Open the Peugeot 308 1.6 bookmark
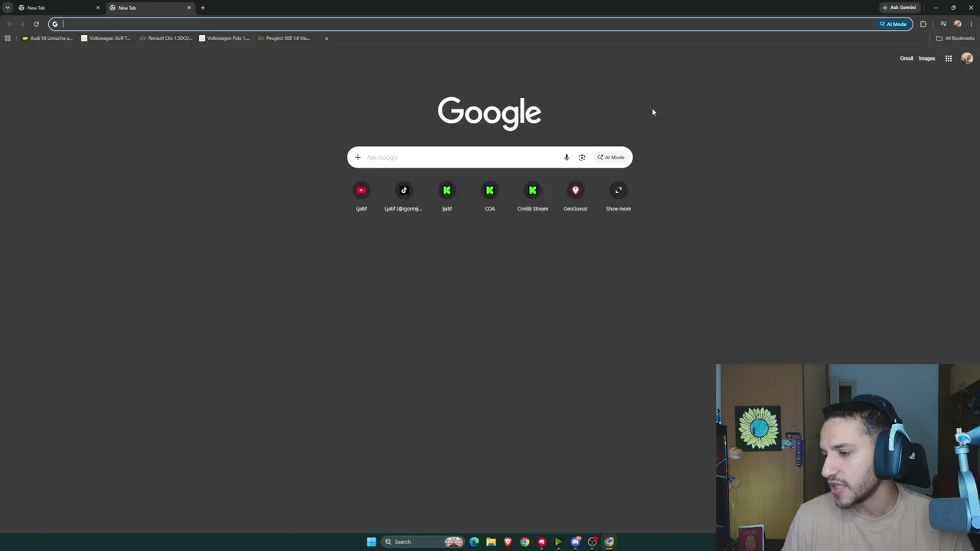Screen dimensions: 980x551 point(284,38)
